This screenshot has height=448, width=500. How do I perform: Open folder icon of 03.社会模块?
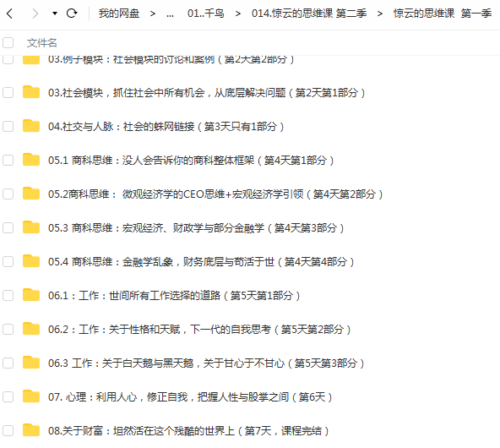[x=31, y=92]
